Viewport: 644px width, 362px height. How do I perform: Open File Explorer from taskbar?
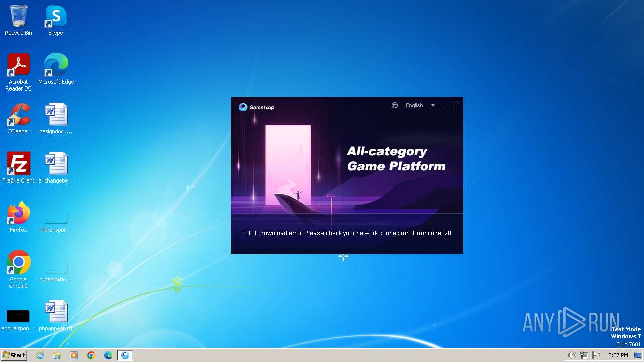pyautogui.click(x=57, y=355)
